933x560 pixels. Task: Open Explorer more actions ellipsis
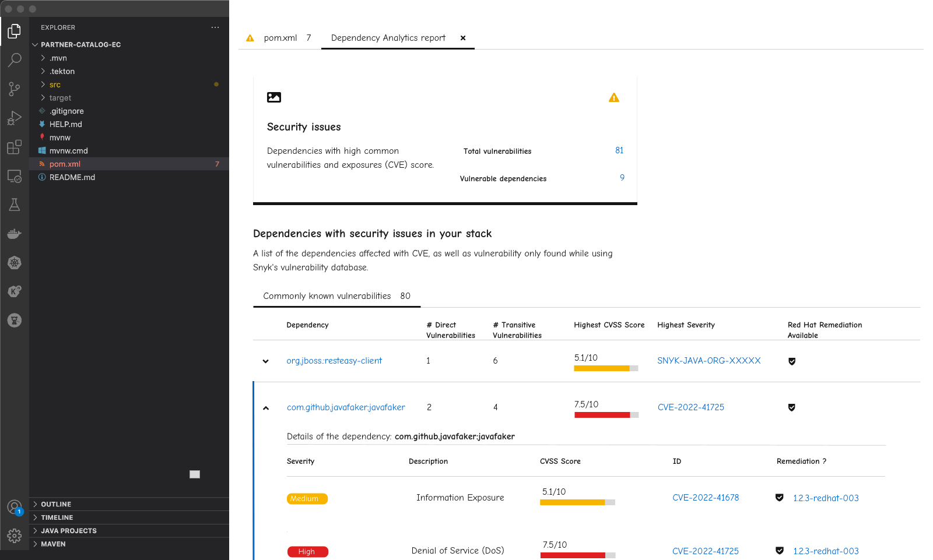(215, 27)
